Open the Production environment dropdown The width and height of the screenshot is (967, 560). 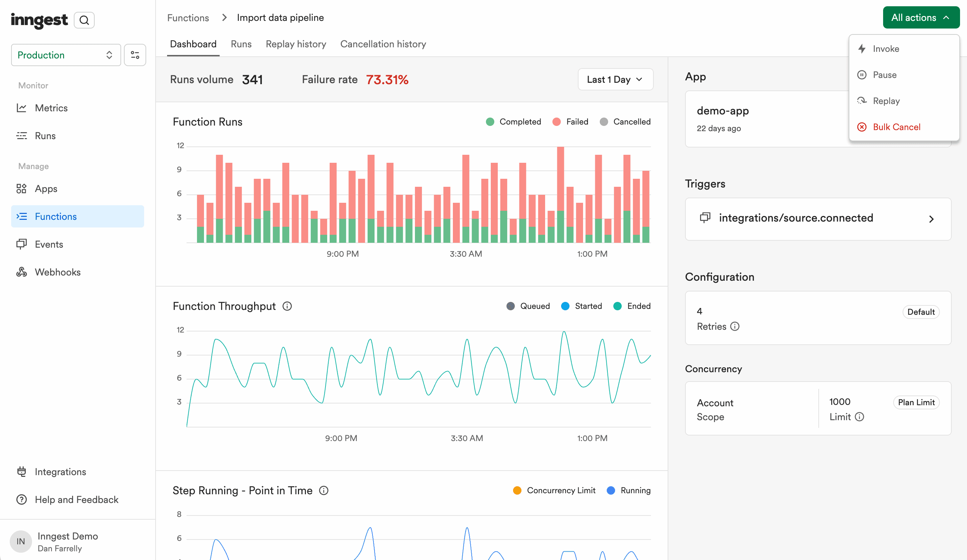[x=66, y=55]
